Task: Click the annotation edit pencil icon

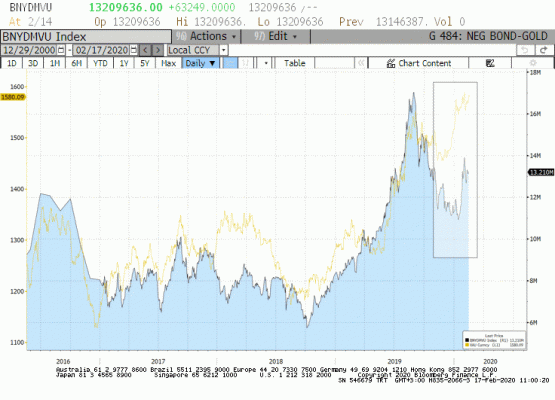Action: click(490, 63)
